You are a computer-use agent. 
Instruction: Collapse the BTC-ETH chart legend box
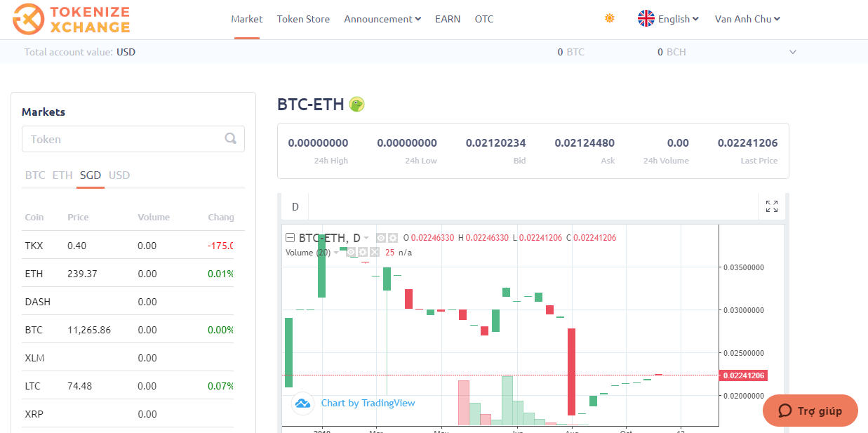click(x=290, y=238)
